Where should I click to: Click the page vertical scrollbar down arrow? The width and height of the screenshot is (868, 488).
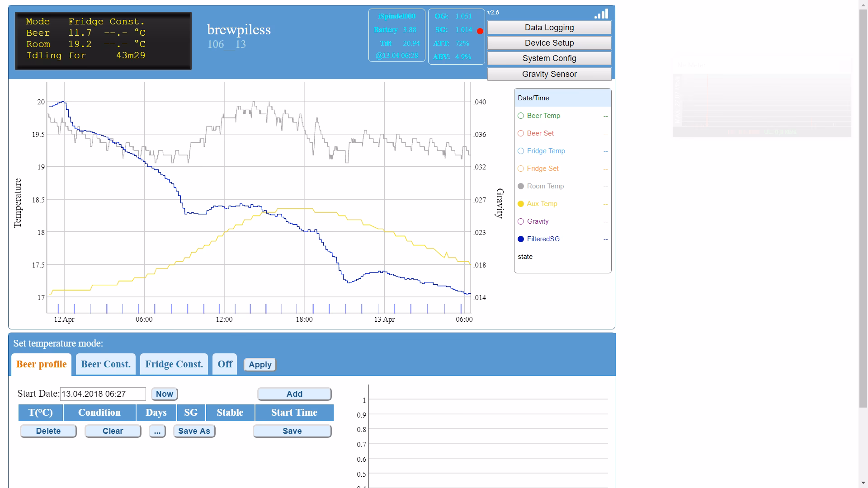[x=863, y=483]
